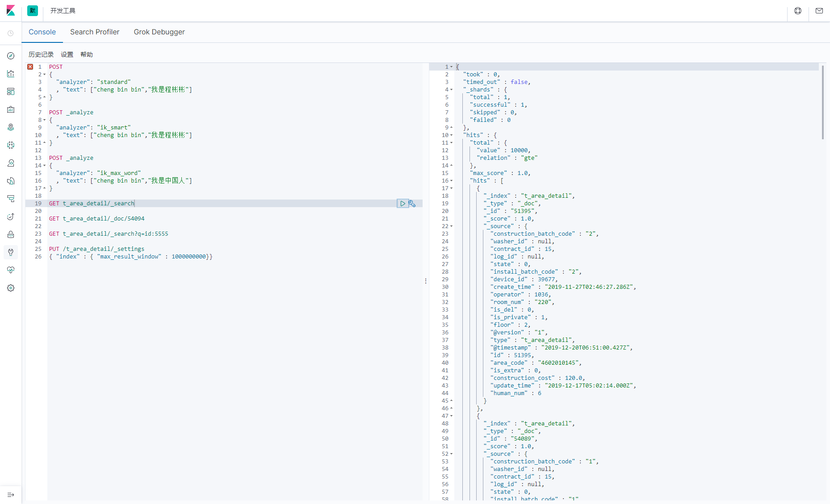830x504 pixels.
Task: Click the Kibana logo
Action: pos(11,11)
